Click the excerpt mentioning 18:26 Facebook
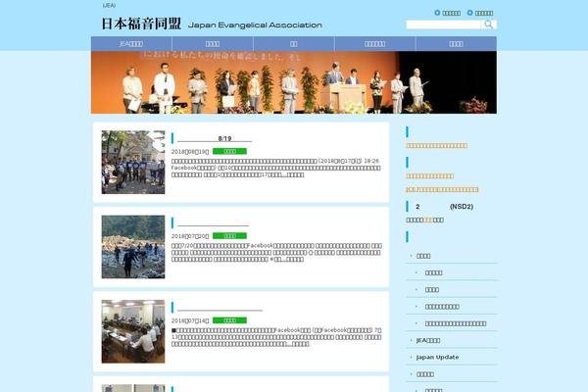 click(276, 168)
